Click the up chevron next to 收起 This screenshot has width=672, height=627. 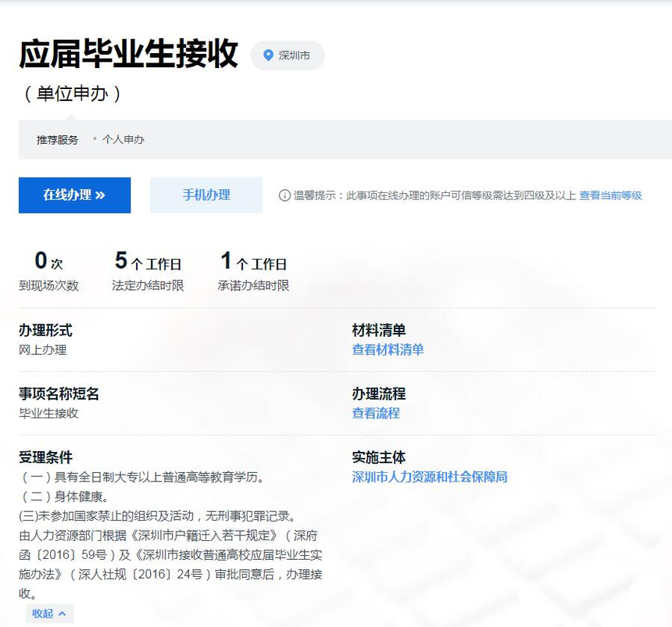[x=63, y=614]
